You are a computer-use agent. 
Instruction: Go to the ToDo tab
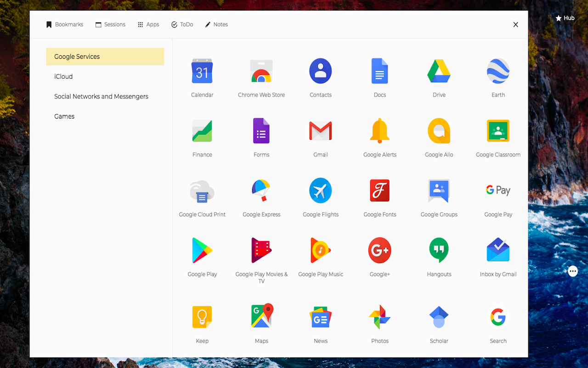[x=182, y=24]
